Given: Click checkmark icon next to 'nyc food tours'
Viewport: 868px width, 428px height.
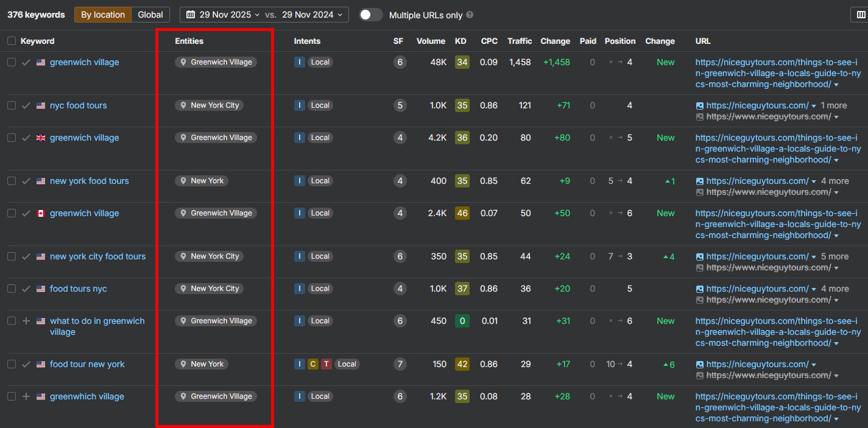Looking at the screenshot, I should 26,105.
